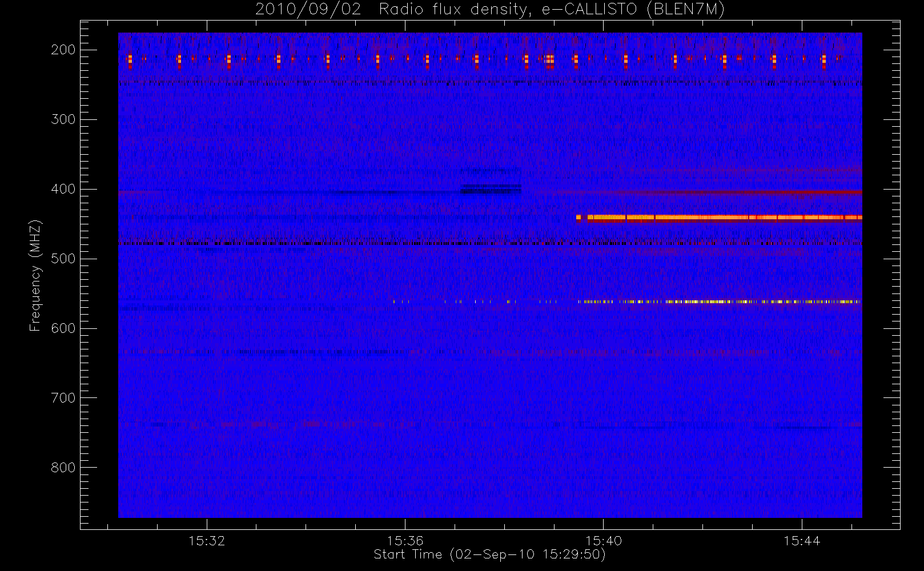Click the 500 frequency axis label

[63, 259]
